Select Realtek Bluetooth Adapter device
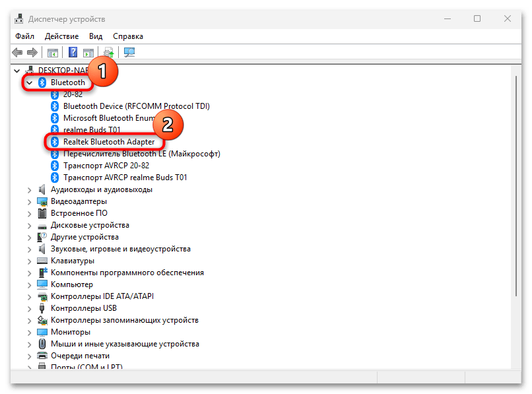 109,142
